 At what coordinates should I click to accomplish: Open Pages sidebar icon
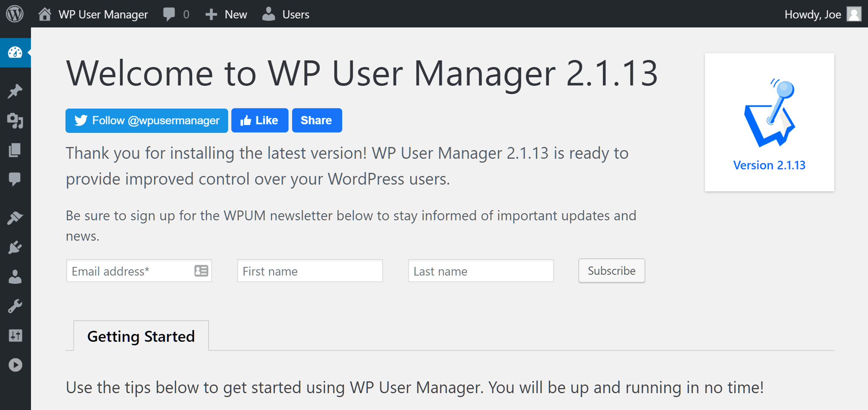[x=15, y=150]
